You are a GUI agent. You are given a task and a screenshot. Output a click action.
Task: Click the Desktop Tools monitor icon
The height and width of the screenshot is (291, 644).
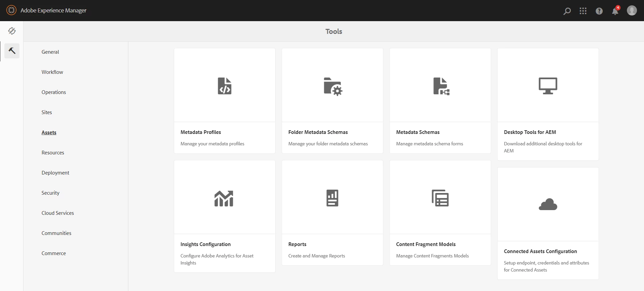(548, 86)
